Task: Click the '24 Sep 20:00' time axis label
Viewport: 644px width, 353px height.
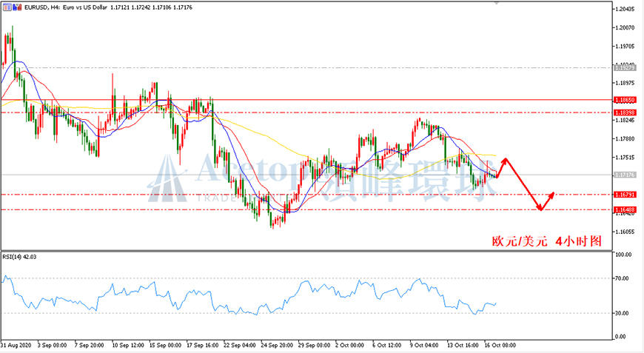Action: (277, 345)
